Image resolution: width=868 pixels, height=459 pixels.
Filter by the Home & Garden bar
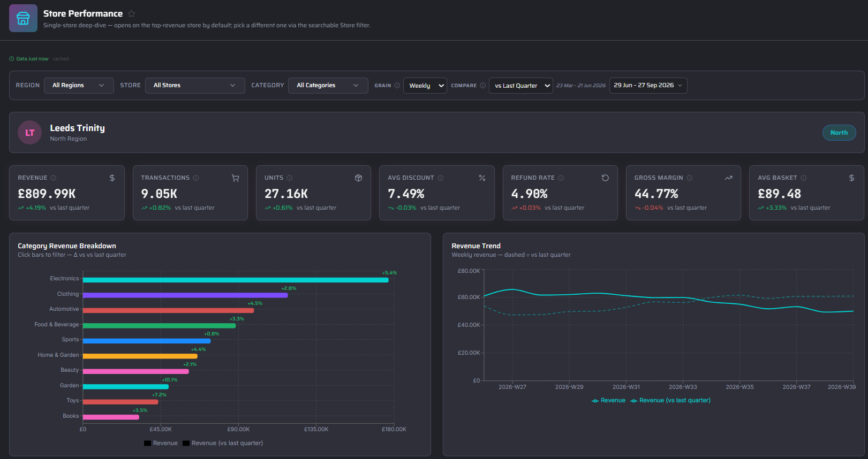point(140,356)
